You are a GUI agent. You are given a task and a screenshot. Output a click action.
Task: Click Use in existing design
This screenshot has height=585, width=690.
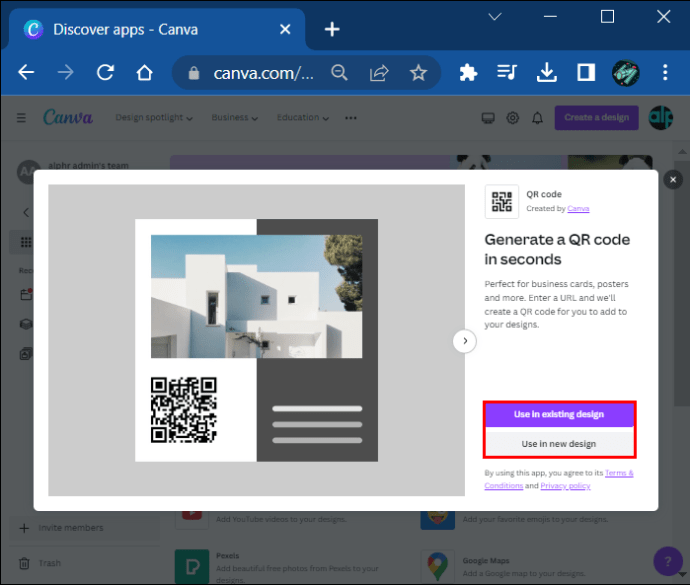[559, 414]
